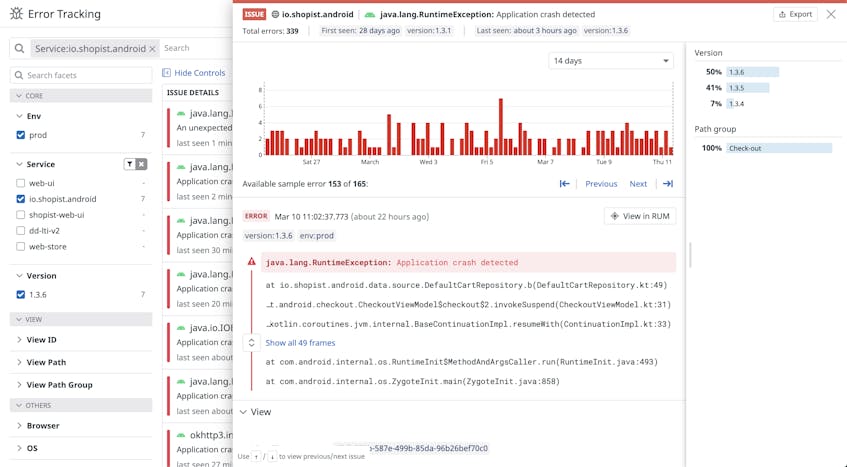The image size is (847, 467).
Task: Select the Check-out path group bar
Action: pyautogui.click(x=779, y=148)
